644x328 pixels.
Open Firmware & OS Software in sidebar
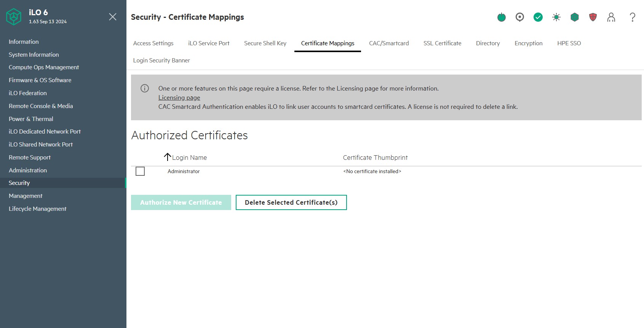point(40,80)
